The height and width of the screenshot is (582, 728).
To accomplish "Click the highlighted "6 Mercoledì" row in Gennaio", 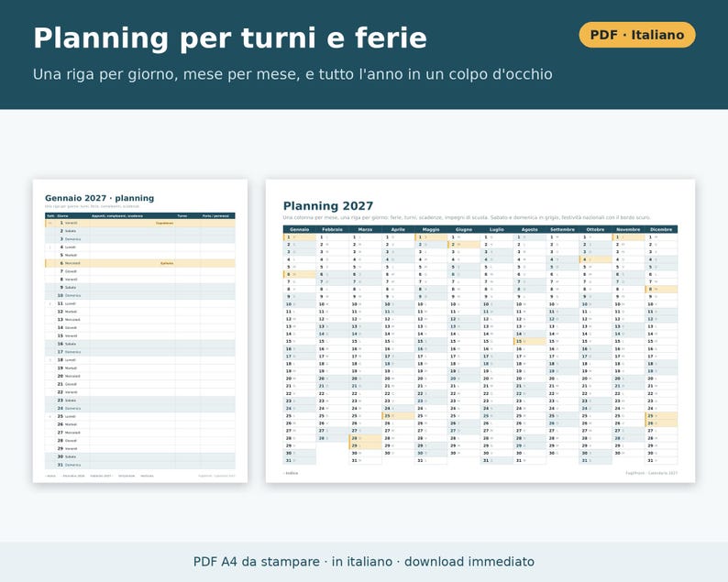I will (x=139, y=263).
